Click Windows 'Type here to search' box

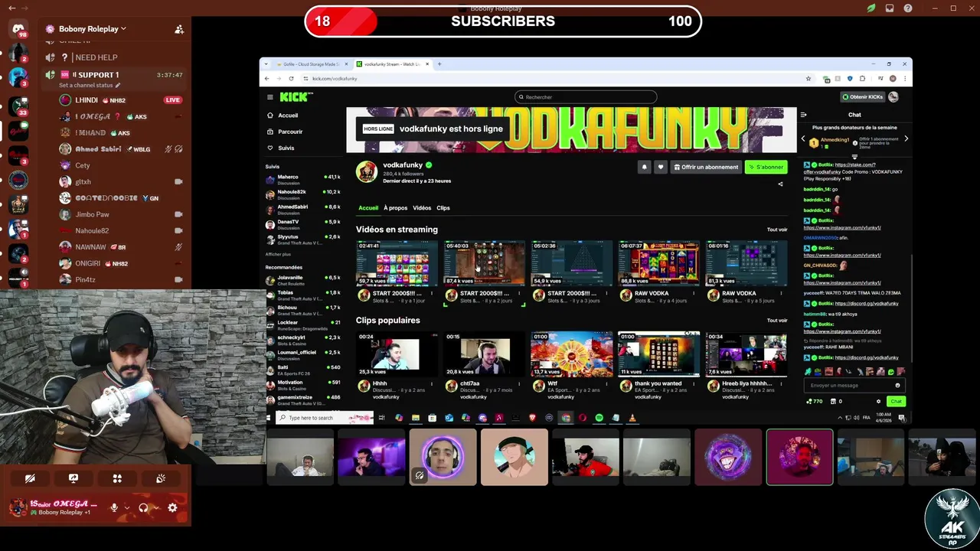pyautogui.click(x=324, y=418)
